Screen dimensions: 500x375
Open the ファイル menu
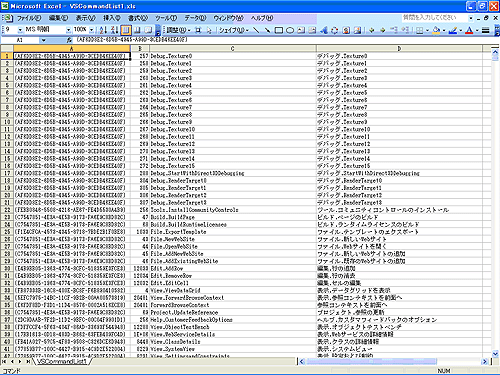coord(29,18)
